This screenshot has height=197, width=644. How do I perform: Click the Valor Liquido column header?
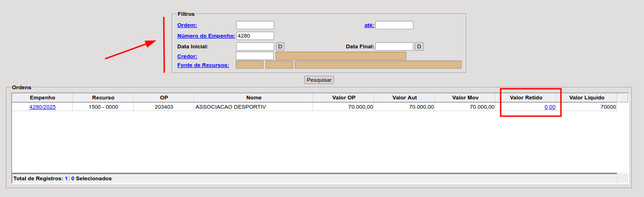[x=586, y=98]
